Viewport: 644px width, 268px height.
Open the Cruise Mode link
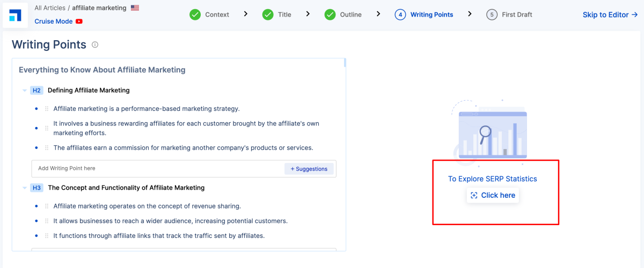tap(53, 21)
